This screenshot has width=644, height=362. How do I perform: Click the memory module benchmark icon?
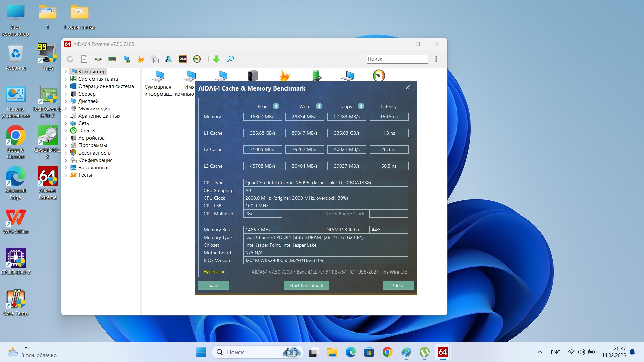(x=112, y=59)
